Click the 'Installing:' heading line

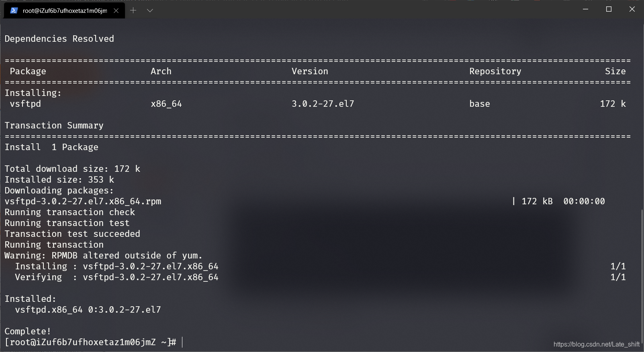(x=33, y=93)
